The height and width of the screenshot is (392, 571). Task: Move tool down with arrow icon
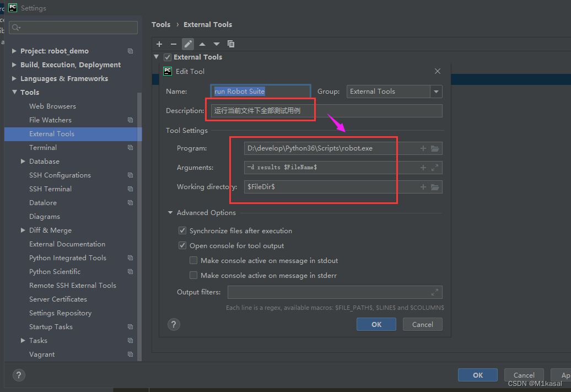pyautogui.click(x=216, y=44)
